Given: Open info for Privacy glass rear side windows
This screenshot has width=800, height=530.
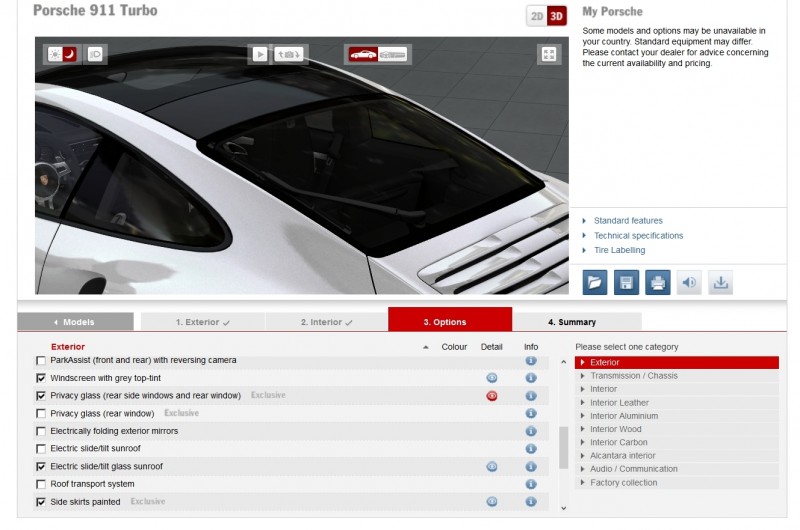Looking at the screenshot, I should [531, 396].
